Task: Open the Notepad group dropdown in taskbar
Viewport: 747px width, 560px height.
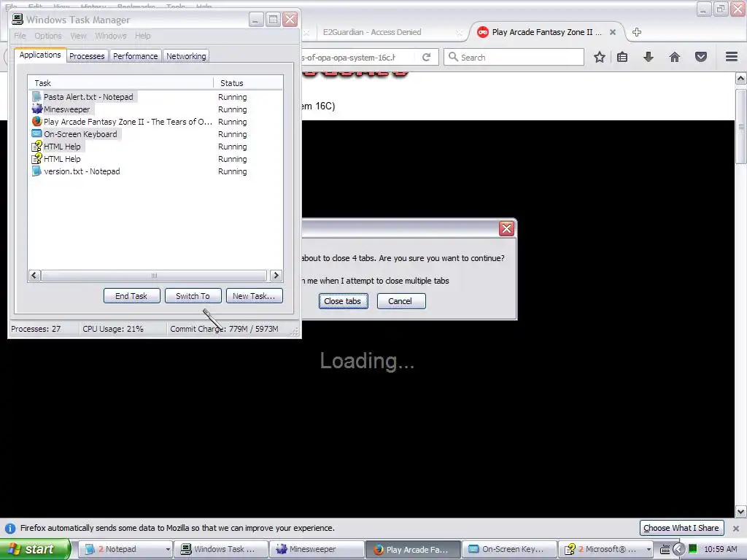Action: click(168, 550)
